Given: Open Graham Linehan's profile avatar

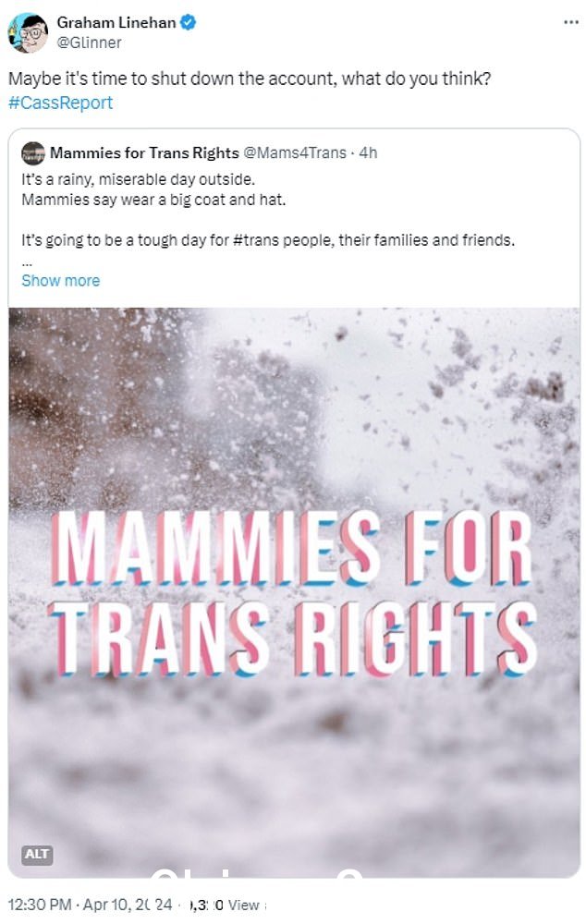Looking at the screenshot, I should (28, 32).
